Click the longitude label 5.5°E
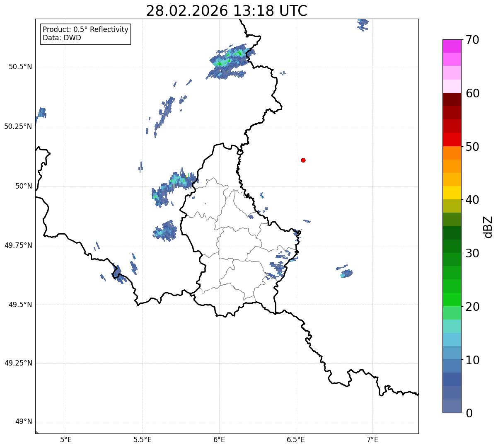The width and height of the screenshot is (498, 448). [143, 440]
